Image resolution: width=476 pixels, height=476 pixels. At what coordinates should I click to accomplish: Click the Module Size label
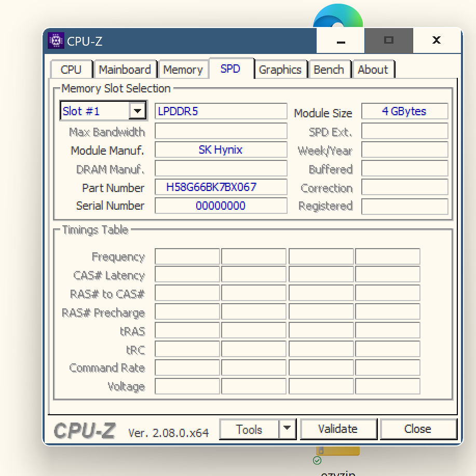[323, 113]
